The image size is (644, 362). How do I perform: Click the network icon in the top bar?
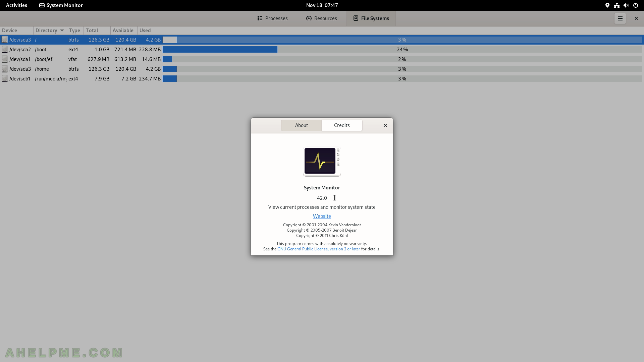click(616, 5)
